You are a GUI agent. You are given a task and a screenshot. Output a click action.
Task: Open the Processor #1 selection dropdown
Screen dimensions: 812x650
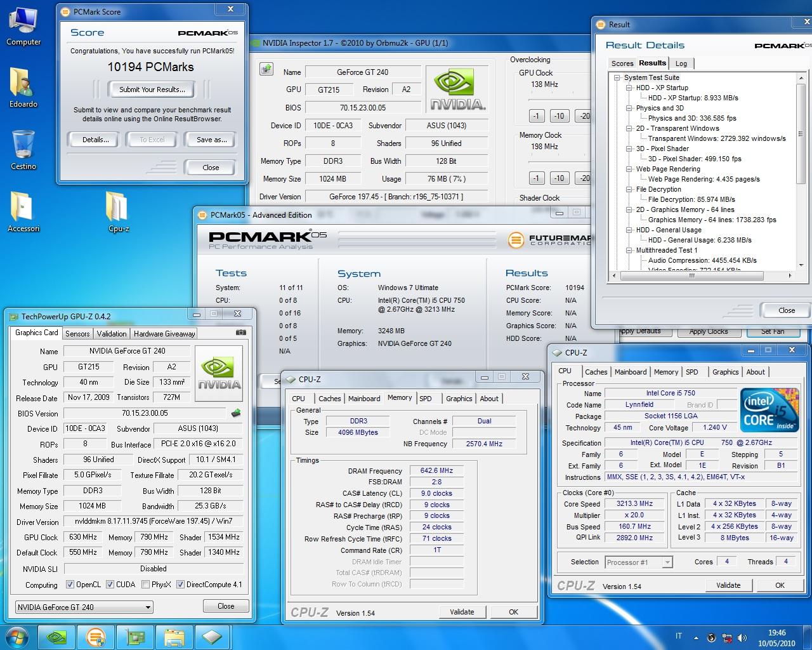coord(638,562)
